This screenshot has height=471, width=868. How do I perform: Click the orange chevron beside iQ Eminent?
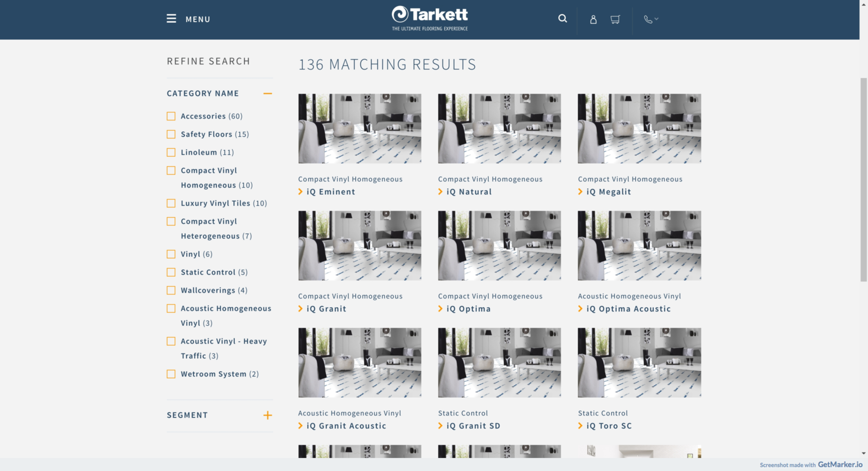pyautogui.click(x=301, y=192)
